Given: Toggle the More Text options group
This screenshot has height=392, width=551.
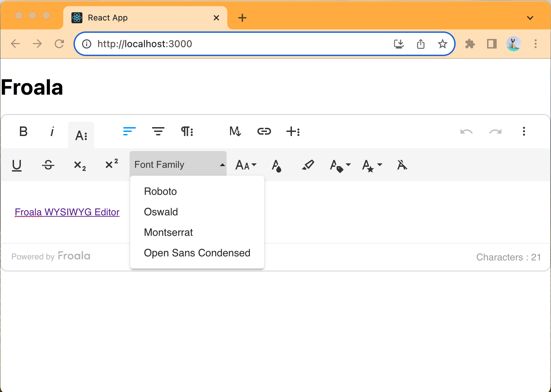Looking at the screenshot, I should point(81,135).
